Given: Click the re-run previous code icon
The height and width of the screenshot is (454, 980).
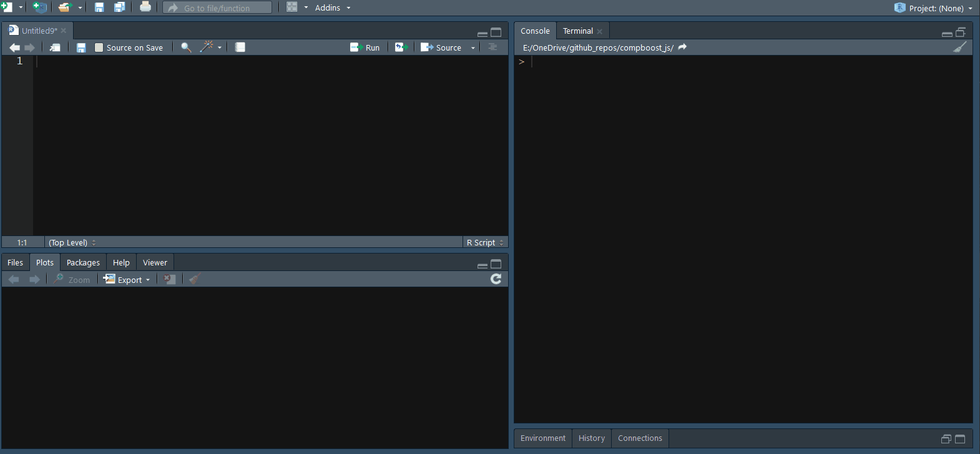Looking at the screenshot, I should click(x=401, y=47).
